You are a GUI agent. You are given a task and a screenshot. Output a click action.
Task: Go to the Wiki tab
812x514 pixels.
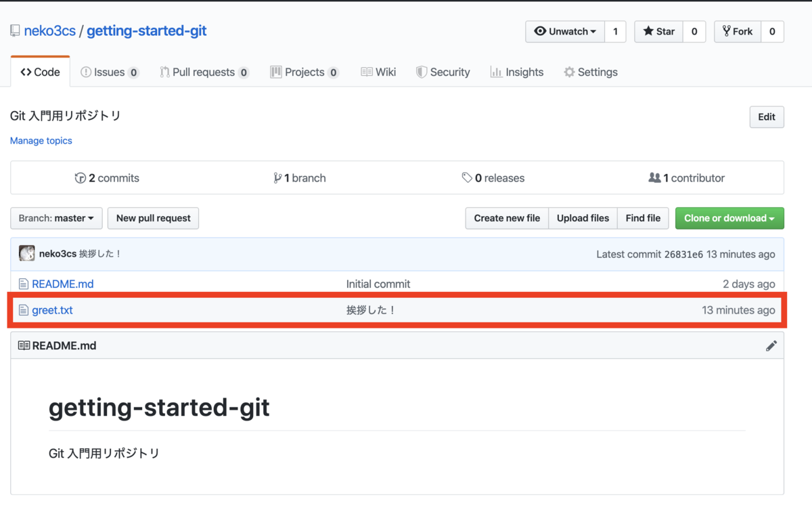click(x=378, y=72)
